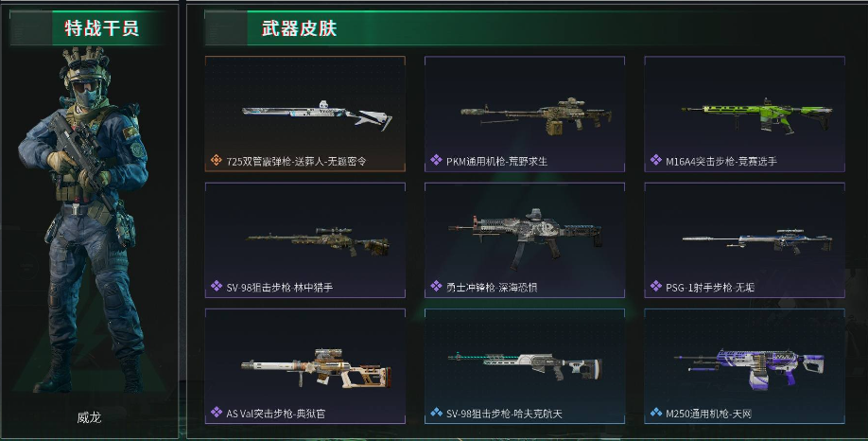The image size is (868, 441).
Task: Open the 特战干员 section header
Action: [x=101, y=27]
